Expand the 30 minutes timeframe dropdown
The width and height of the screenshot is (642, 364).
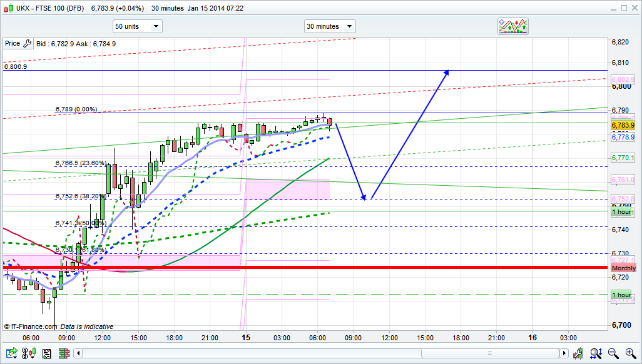pyautogui.click(x=330, y=26)
